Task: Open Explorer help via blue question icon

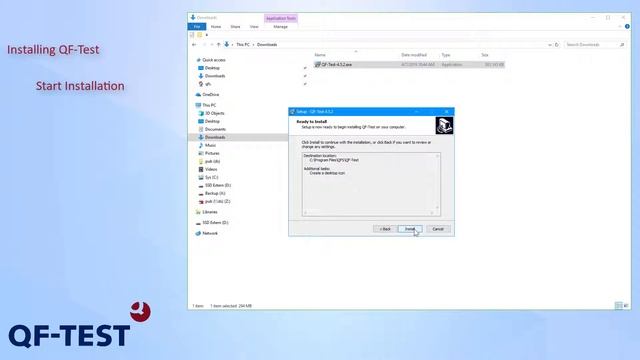Action: tap(627, 27)
